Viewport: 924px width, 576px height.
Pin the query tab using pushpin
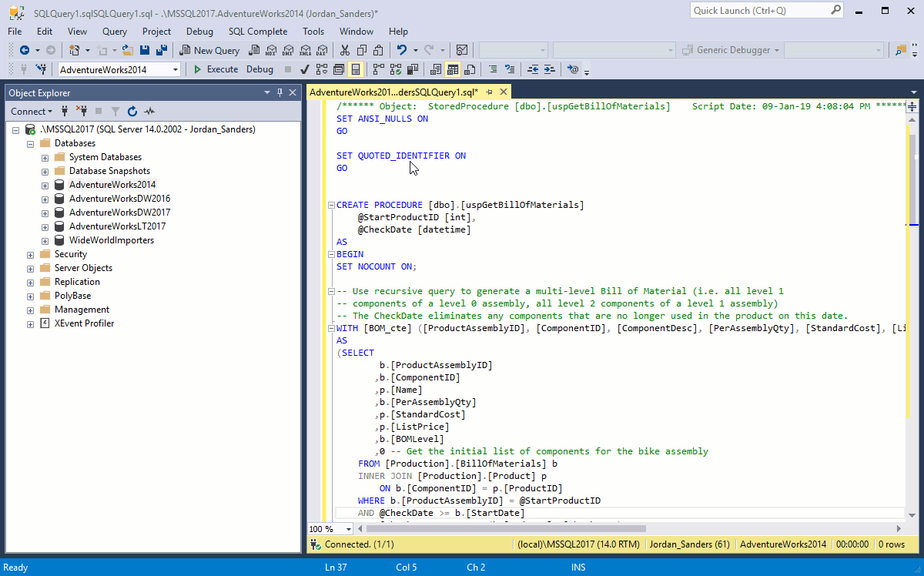point(489,92)
